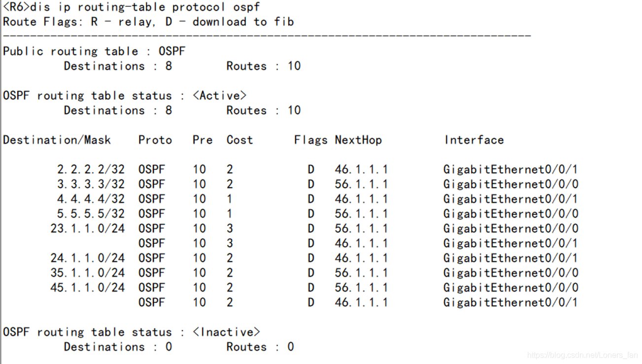Click GigabitEthernet0/0/0 in the 5.5.5.5/32 row

[x=511, y=214]
